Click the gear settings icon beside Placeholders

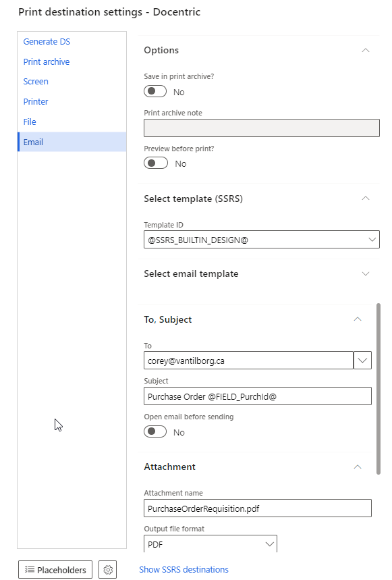[x=107, y=570]
